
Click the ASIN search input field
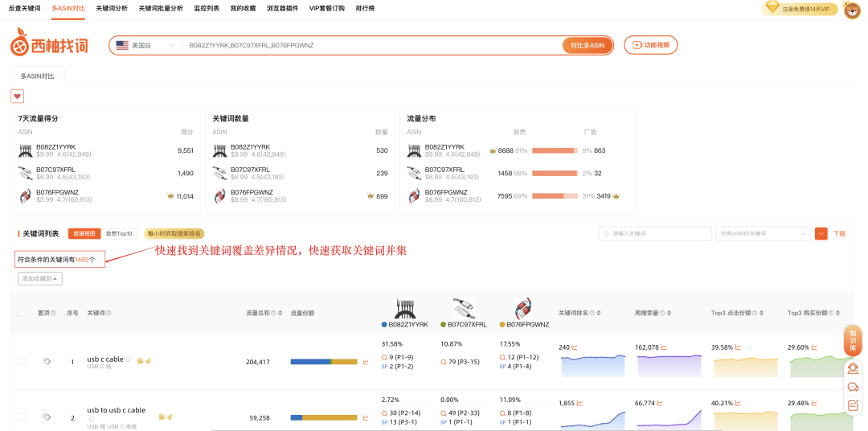[371, 45]
